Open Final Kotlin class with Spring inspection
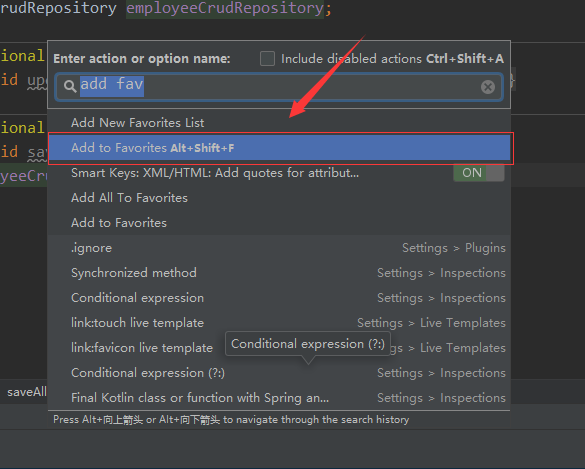This screenshot has height=469, width=585. (279, 398)
